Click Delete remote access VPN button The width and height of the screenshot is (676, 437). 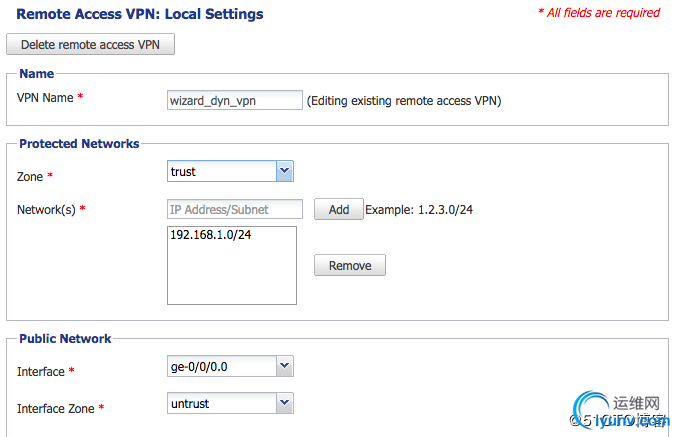90,44
